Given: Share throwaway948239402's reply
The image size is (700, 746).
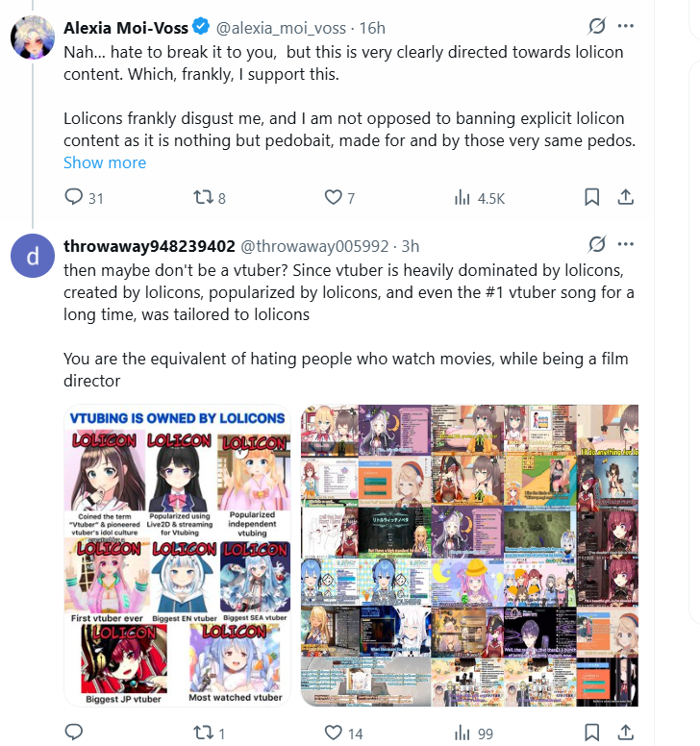Looking at the screenshot, I should coord(625,733).
